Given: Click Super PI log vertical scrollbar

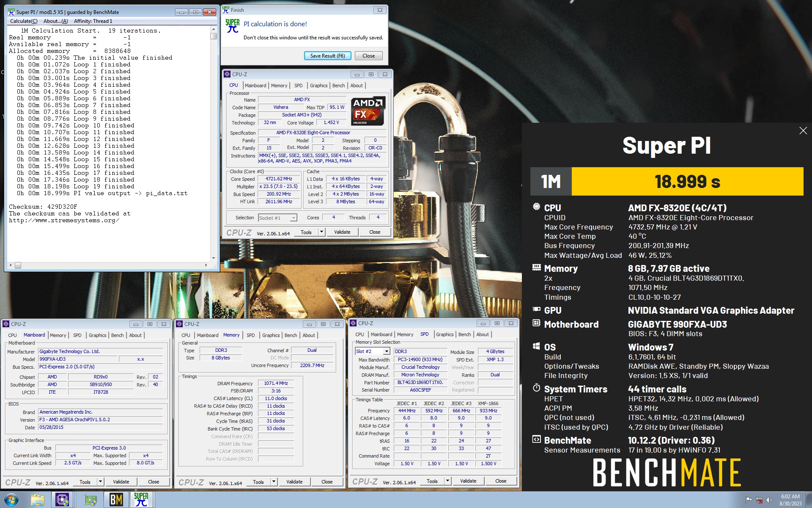Looking at the screenshot, I should click(214, 144).
